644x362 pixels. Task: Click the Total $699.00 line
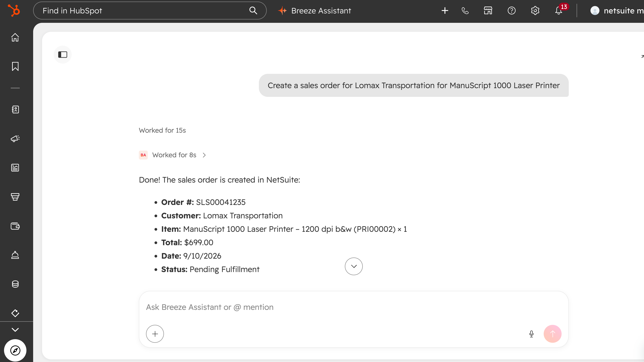(187, 243)
